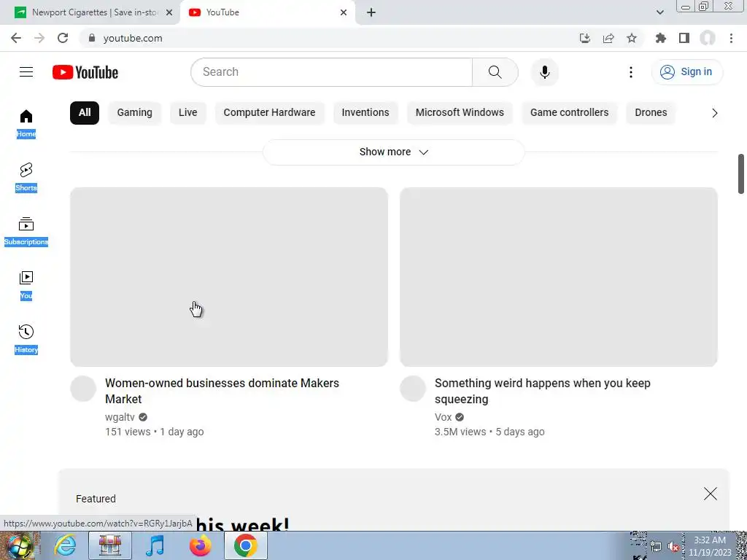This screenshot has height=560, width=747.
Task: Select the Live chip
Action: 187,113
